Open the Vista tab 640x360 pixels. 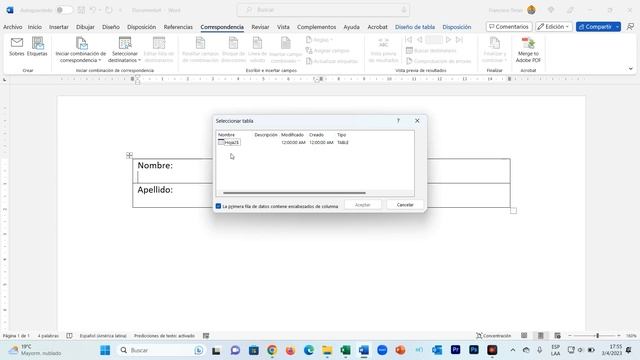[283, 27]
